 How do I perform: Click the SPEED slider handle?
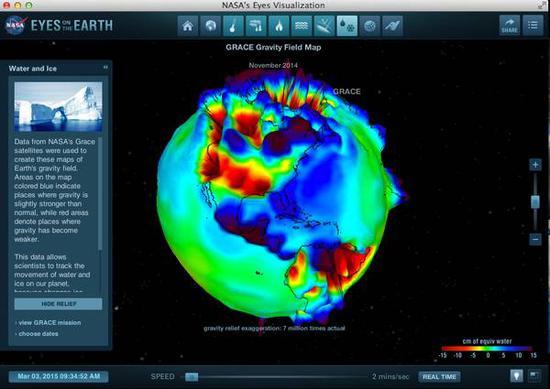pyautogui.click(x=192, y=377)
